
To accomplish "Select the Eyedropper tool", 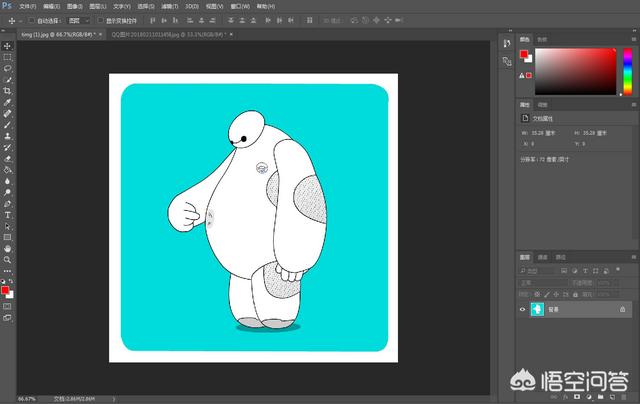I will pos(7,102).
